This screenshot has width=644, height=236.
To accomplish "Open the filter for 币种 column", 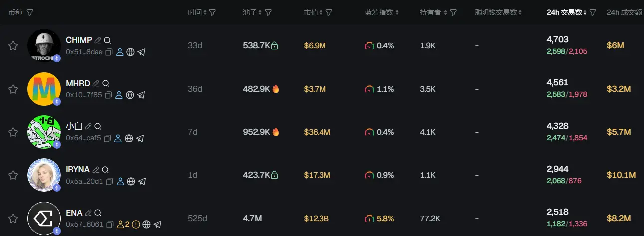I will 30,12.
